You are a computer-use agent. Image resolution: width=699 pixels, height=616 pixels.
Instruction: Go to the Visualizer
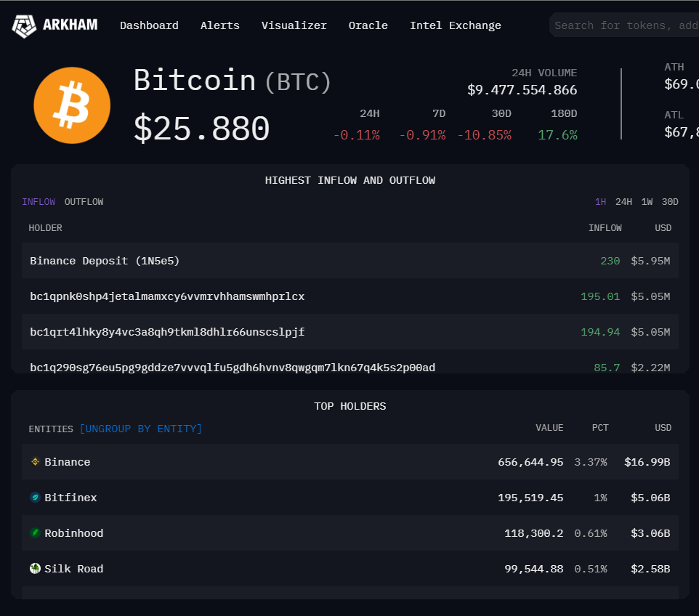tap(294, 25)
